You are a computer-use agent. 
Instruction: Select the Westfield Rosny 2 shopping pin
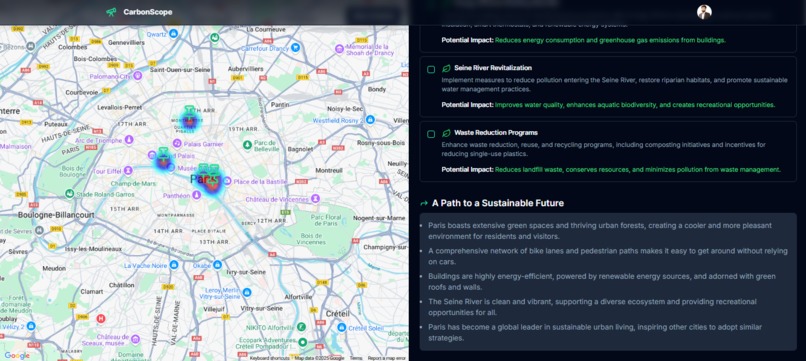[x=370, y=120]
